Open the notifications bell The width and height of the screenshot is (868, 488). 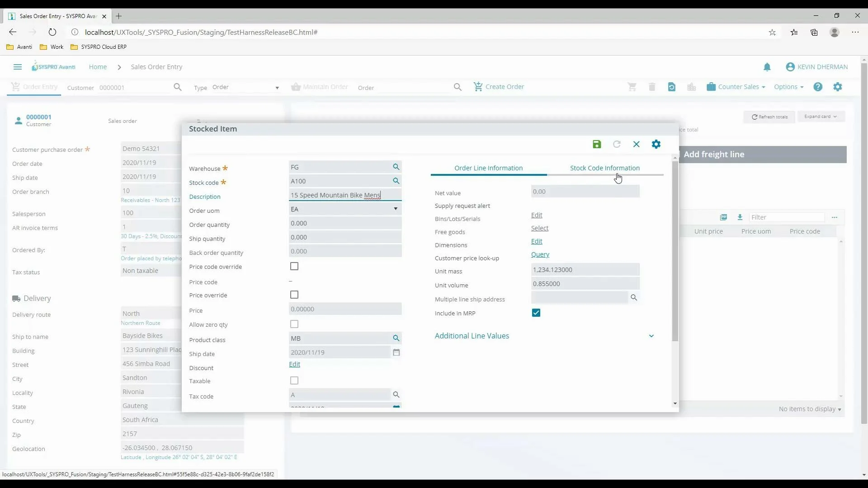tap(768, 67)
